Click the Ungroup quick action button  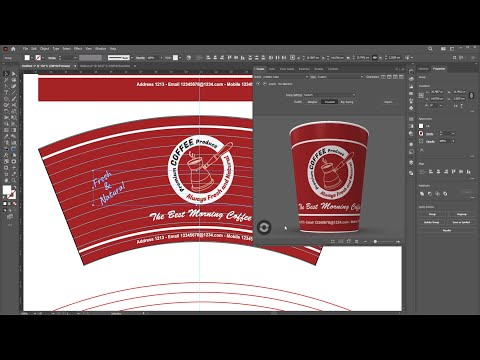462,214
